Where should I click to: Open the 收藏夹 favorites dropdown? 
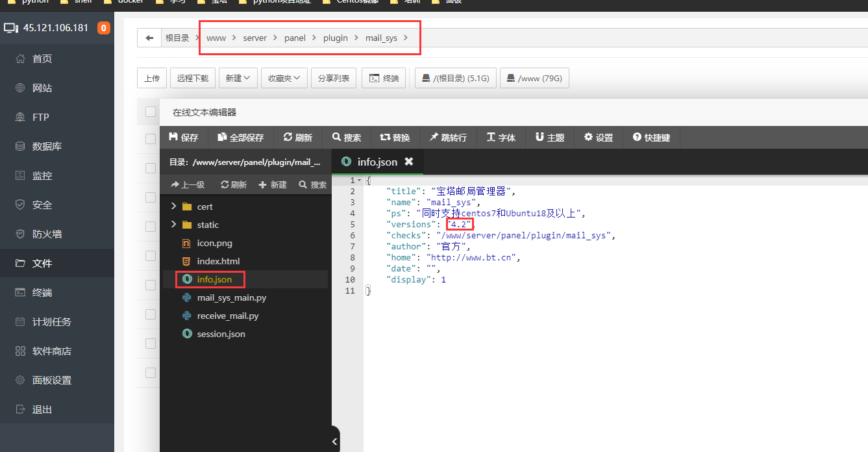point(284,79)
